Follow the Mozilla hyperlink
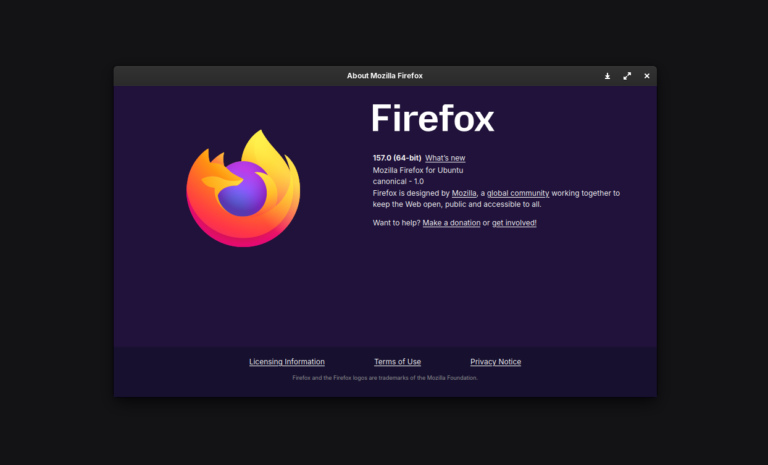This screenshot has height=465, width=768. pos(464,193)
